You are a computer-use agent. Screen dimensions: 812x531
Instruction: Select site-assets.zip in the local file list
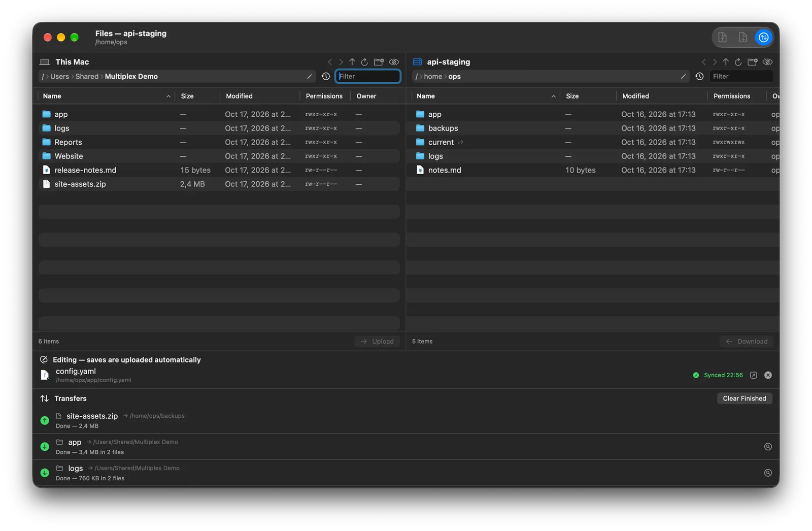[219, 184]
